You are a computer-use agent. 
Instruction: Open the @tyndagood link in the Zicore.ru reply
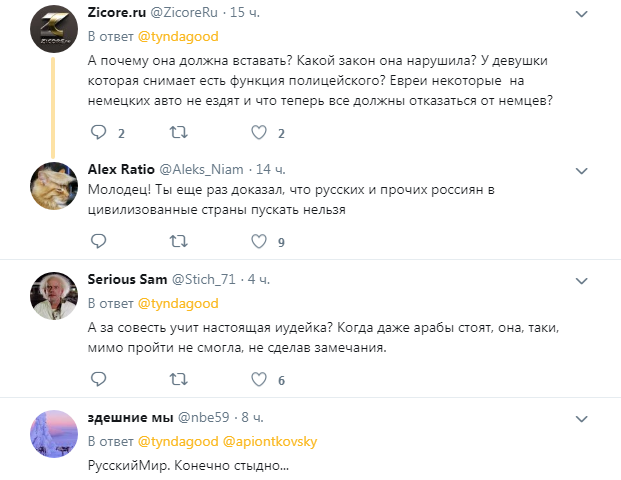pyautogui.click(x=178, y=36)
